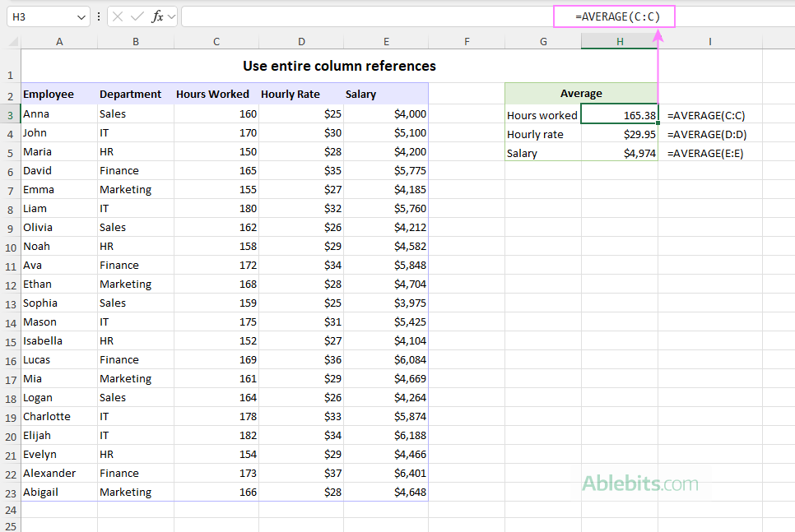Click the vertical ellipsis next to Name Box
The height and width of the screenshot is (532, 795).
(98, 16)
